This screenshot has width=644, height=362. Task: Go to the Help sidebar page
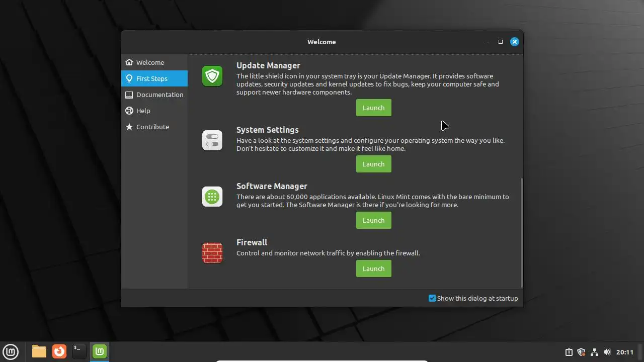154,111
